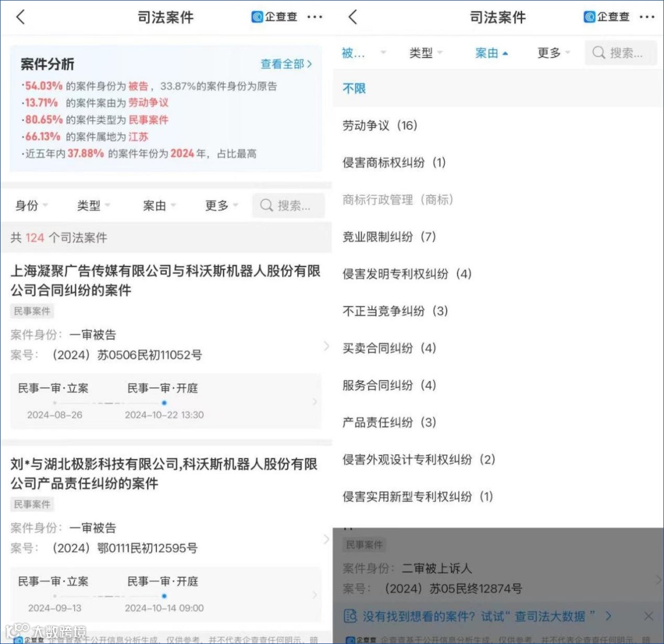Close the 查司法大数据 banner
This screenshot has height=644, width=664.
[649, 616]
